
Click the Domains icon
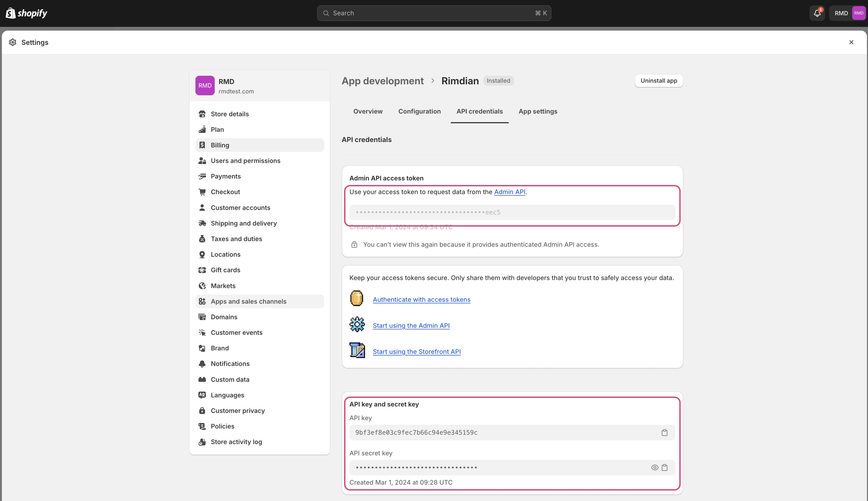(202, 317)
